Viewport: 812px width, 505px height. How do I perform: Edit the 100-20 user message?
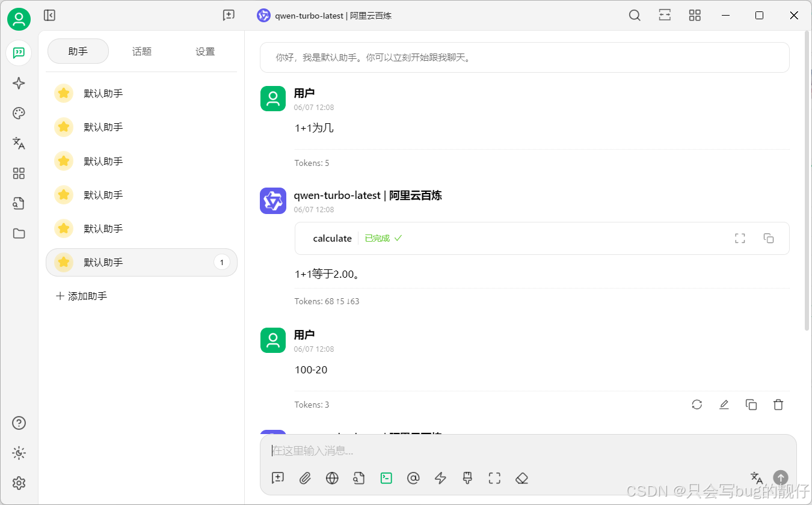pos(724,405)
